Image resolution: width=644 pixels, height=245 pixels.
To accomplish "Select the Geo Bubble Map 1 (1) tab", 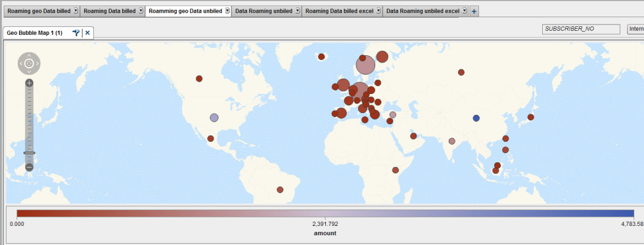I will 34,33.
